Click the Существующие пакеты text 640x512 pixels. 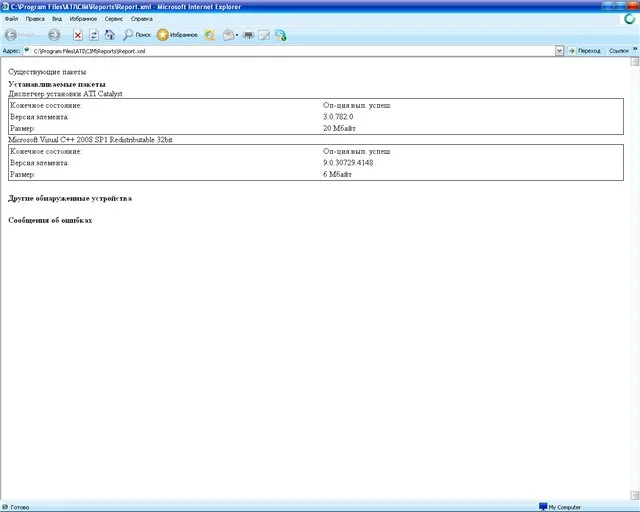pos(47,72)
